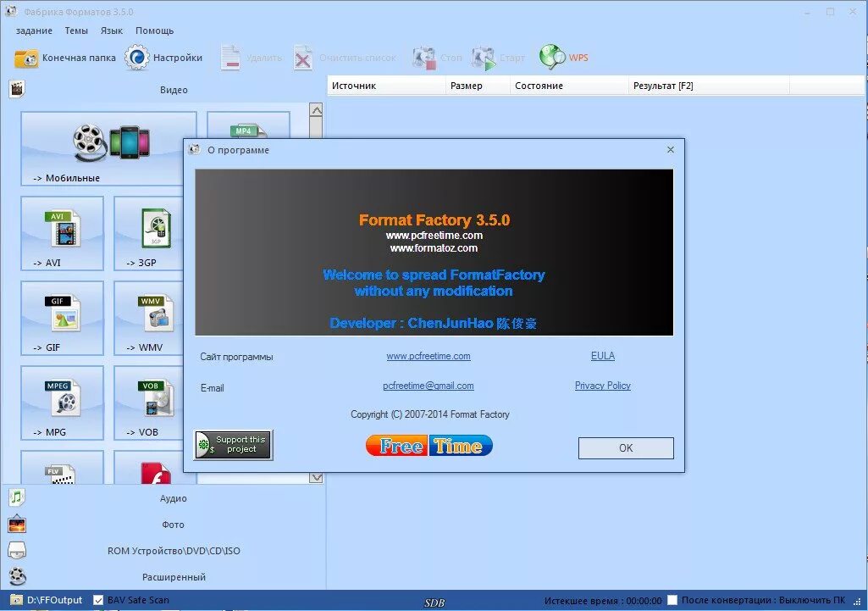
Task: Click the Free Time logo banner
Action: pos(429,446)
